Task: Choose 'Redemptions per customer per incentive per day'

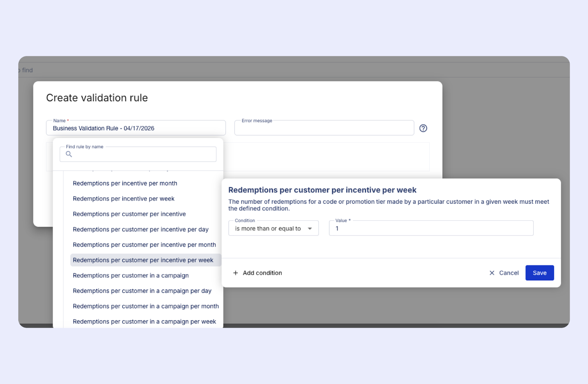Action: coord(141,229)
